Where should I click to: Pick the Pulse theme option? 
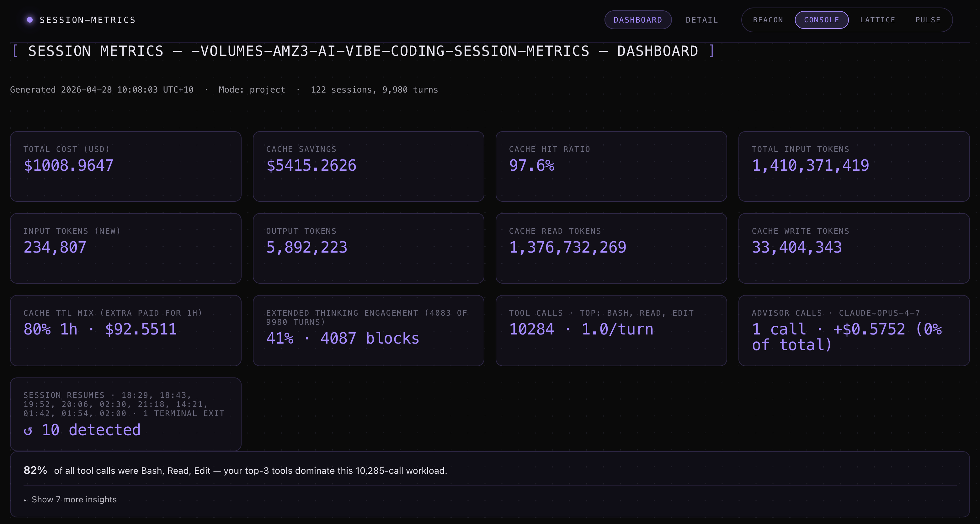[928, 20]
